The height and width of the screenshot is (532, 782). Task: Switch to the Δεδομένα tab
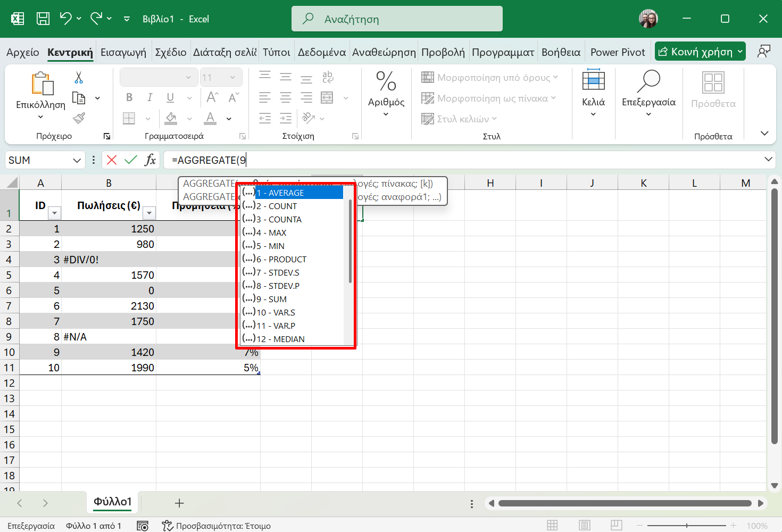321,52
